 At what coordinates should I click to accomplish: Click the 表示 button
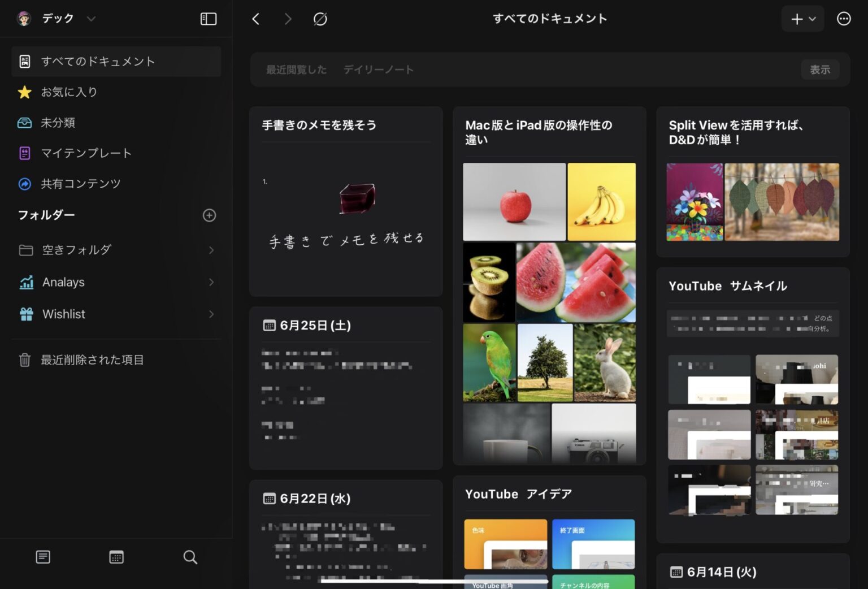coord(820,69)
